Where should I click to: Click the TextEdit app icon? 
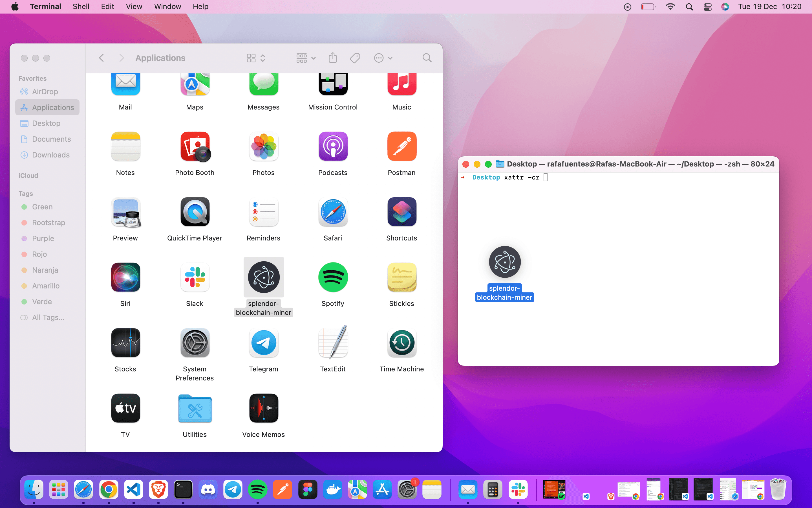[x=333, y=342]
